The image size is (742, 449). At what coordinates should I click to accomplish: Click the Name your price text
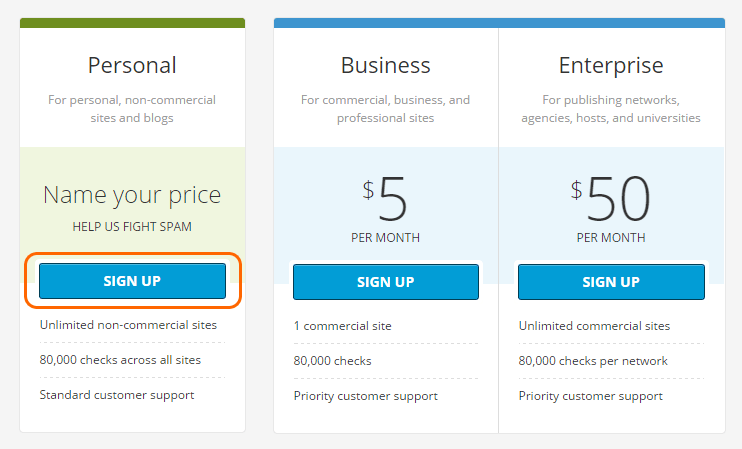(132, 195)
